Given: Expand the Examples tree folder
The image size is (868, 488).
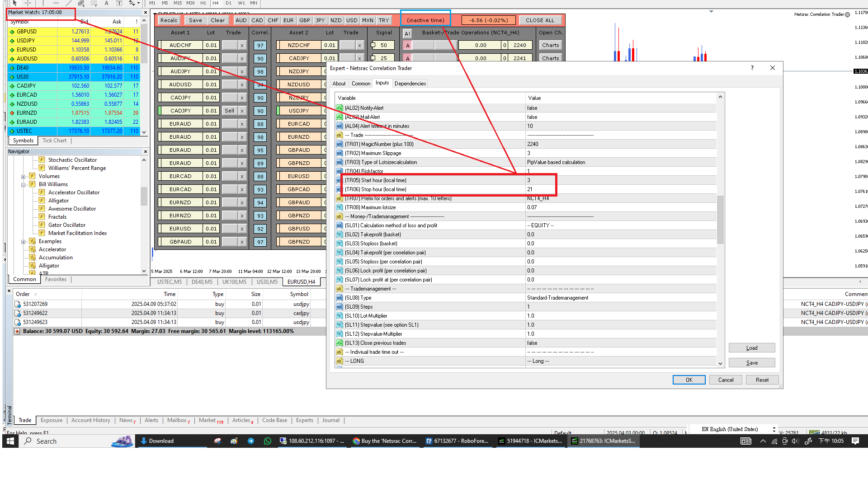Looking at the screenshot, I should coord(23,242).
